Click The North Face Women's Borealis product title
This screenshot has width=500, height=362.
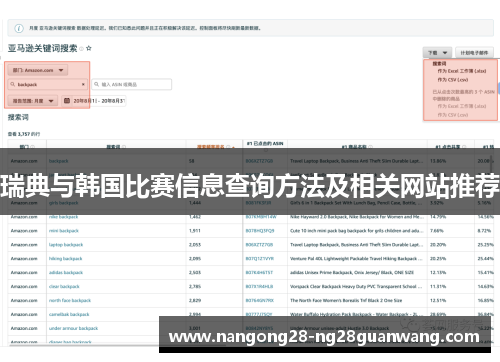(x=346, y=301)
